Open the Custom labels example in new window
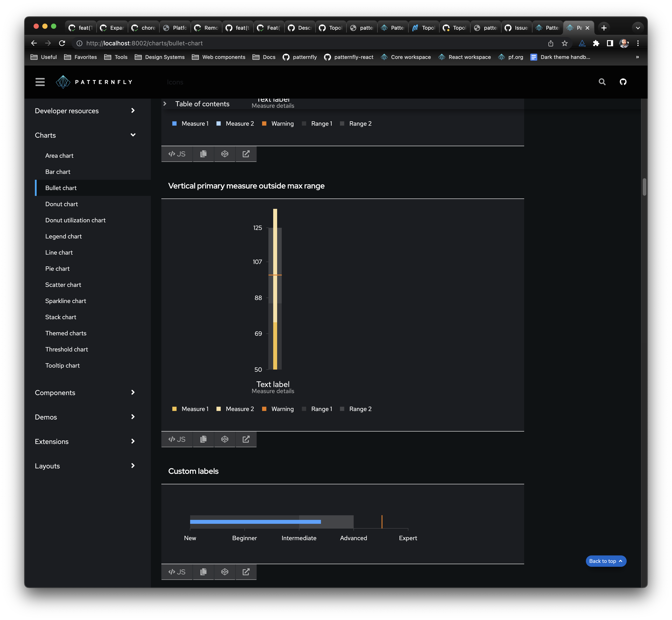This screenshot has height=620, width=672. click(246, 572)
